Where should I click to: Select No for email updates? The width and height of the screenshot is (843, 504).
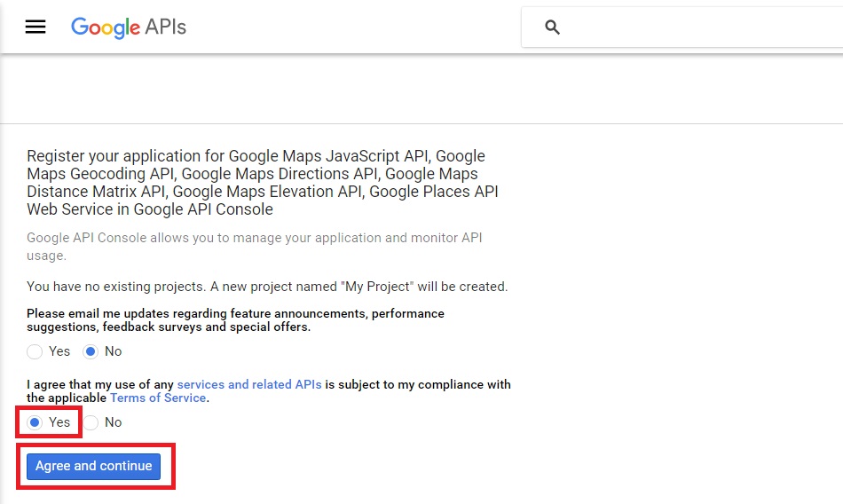click(90, 351)
